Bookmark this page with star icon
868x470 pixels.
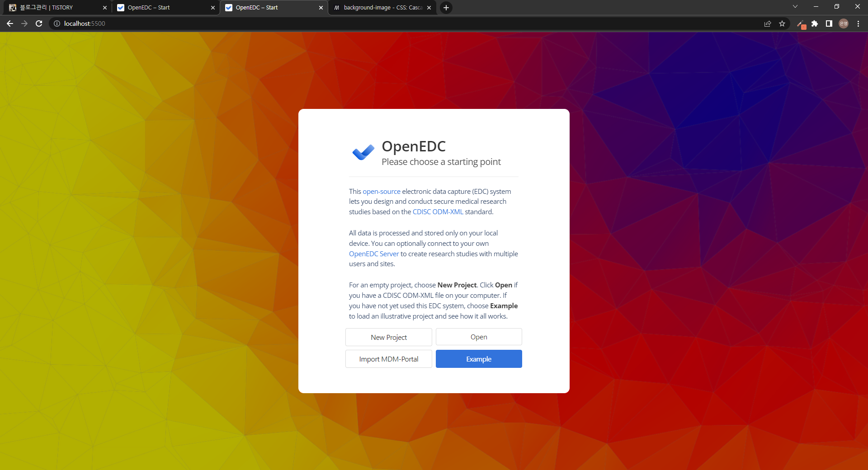pos(782,23)
